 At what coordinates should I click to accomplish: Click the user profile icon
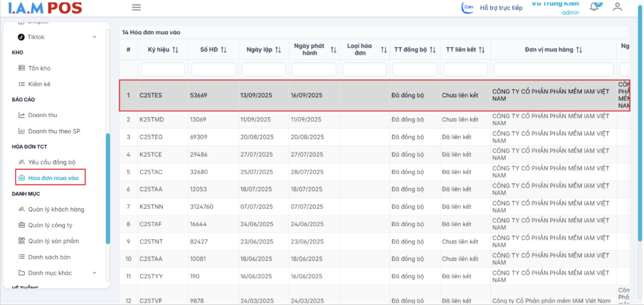pos(617,7)
